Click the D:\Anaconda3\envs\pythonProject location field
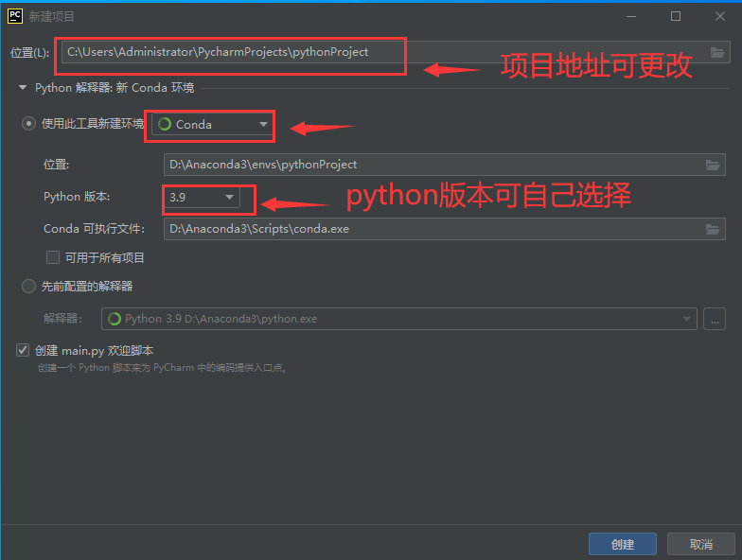This screenshot has width=742, height=560. 445,165
